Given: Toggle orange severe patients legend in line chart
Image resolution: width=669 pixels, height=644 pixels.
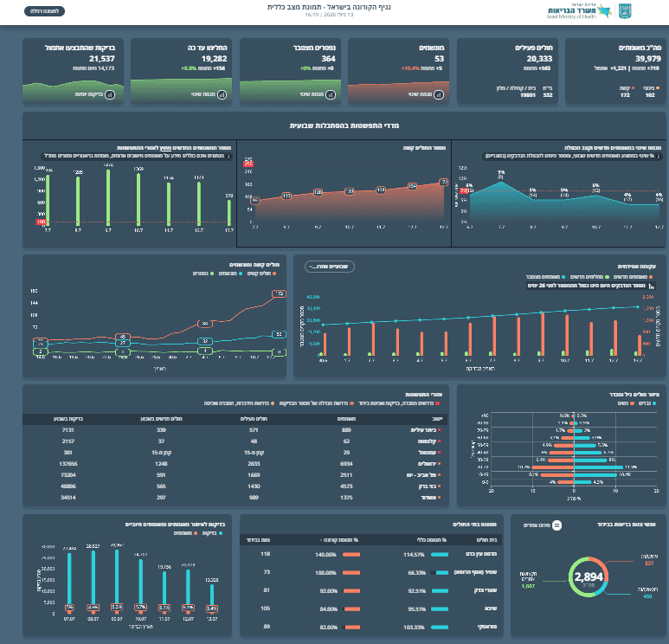Looking at the screenshot, I should [x=262, y=274].
